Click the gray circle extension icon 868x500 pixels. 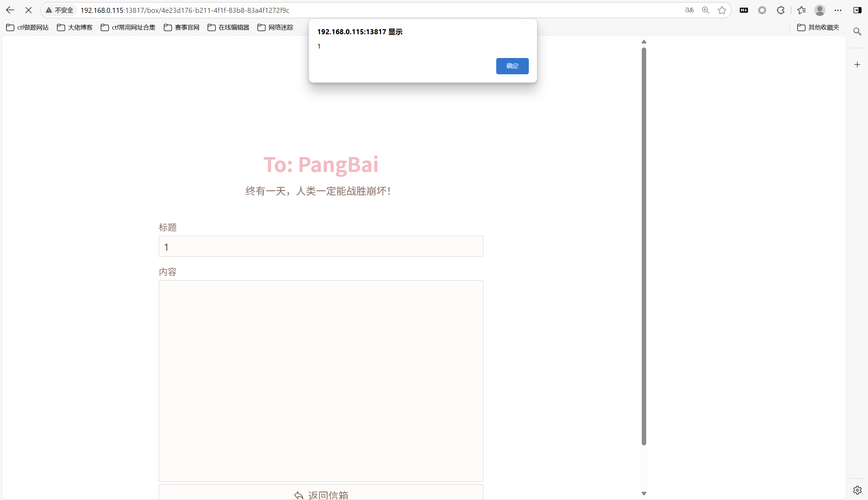tap(762, 10)
